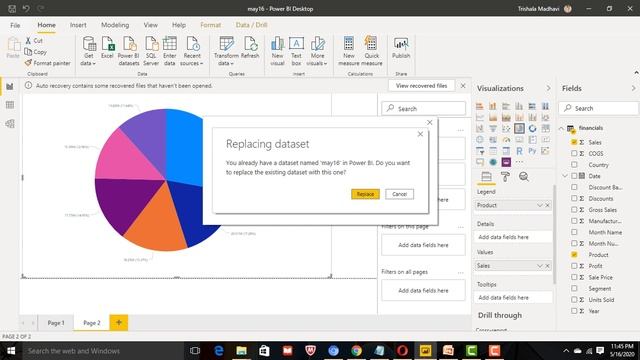Screen dimensions: 640x360
Task: Uncheck the Sales field checkbox
Action: (574, 142)
